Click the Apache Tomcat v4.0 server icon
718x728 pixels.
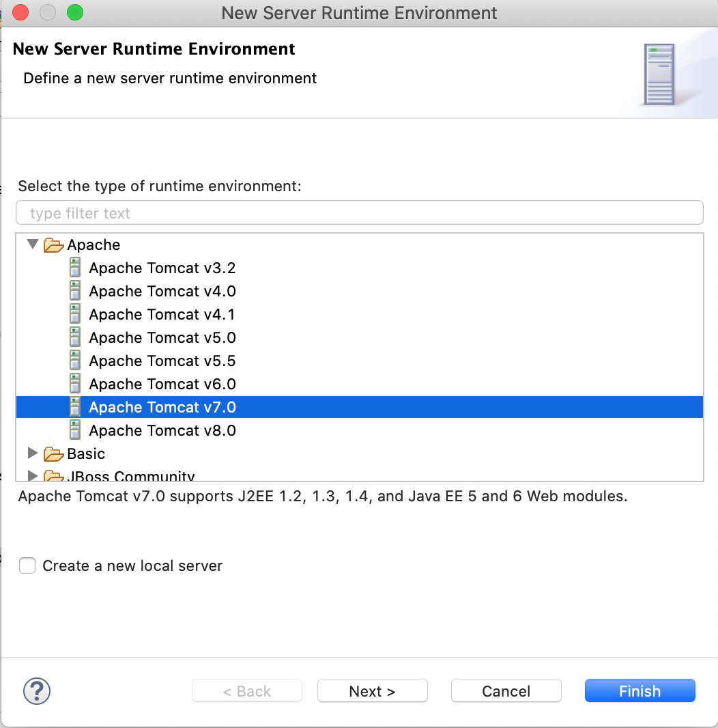(x=74, y=291)
